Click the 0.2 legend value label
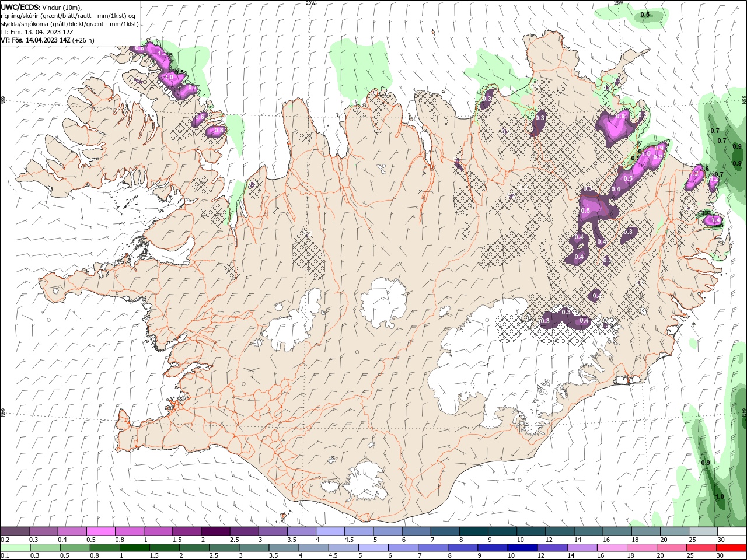Viewport: 747px width, 560px height. (x=4, y=540)
